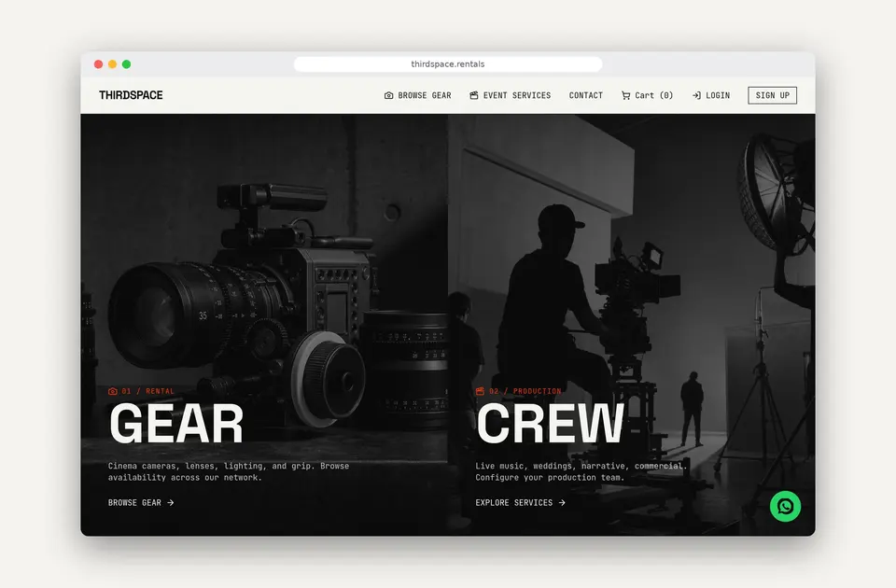Click the THIRDSPACE logo
The width and height of the screenshot is (896, 588).
tap(131, 95)
